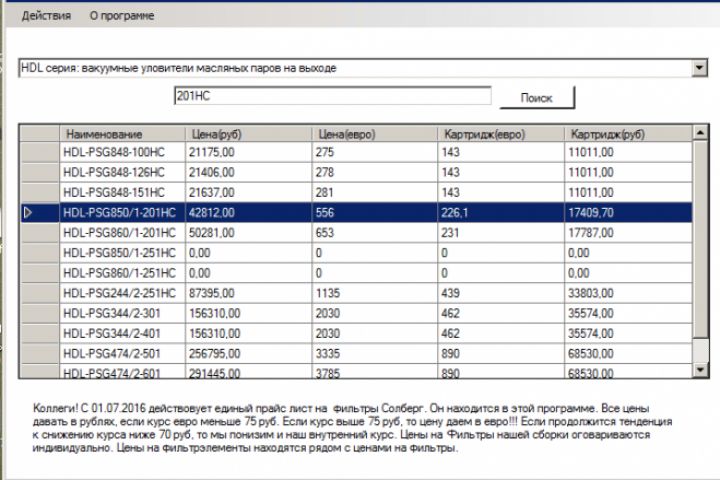Select price cell 42812,00

(248, 212)
